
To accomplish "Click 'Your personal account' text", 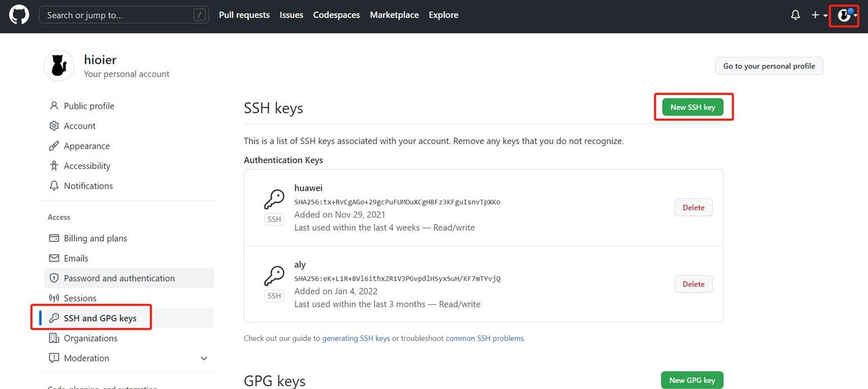I will click(127, 74).
